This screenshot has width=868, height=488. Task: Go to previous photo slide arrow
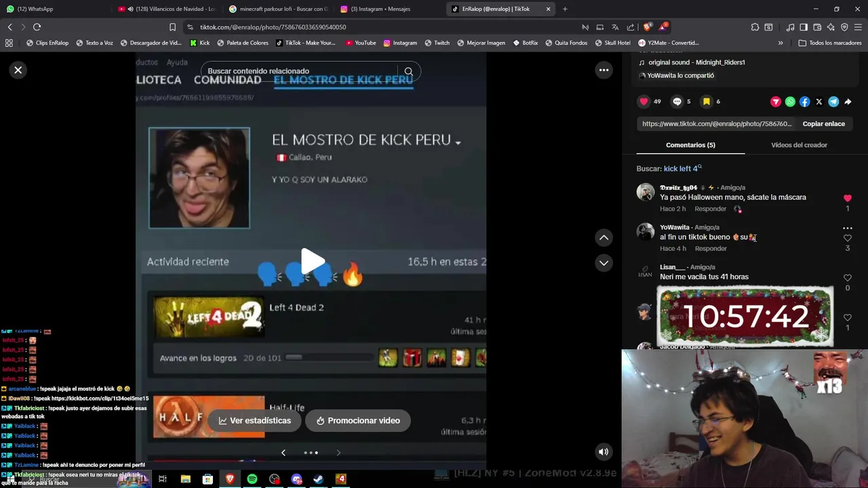283,452
